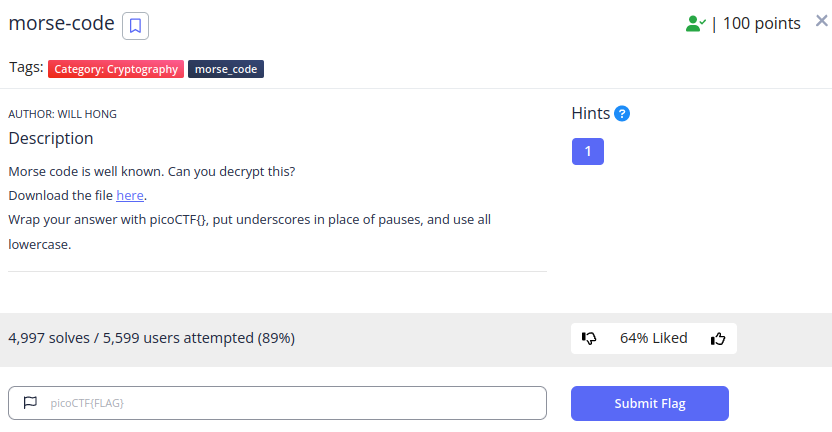The width and height of the screenshot is (832, 432).
Task: Click the morse-code challenge title
Action: point(62,23)
